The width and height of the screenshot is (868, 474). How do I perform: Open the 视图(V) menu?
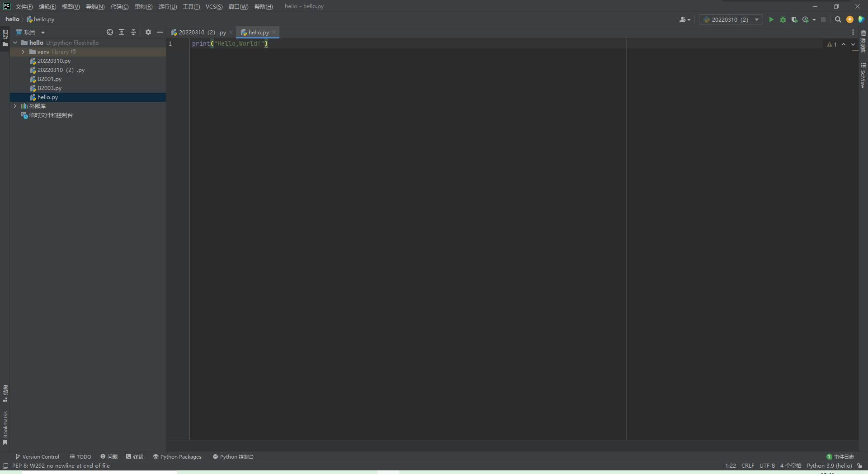point(71,6)
